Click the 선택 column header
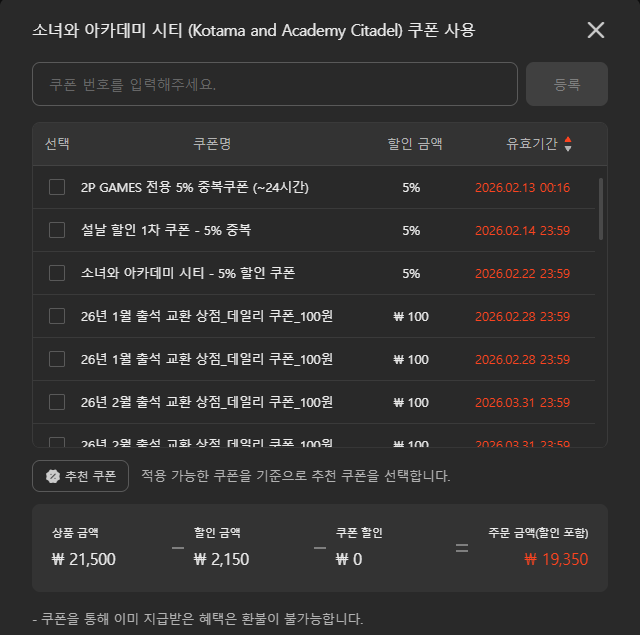This screenshot has height=635, width=640. click(x=57, y=144)
